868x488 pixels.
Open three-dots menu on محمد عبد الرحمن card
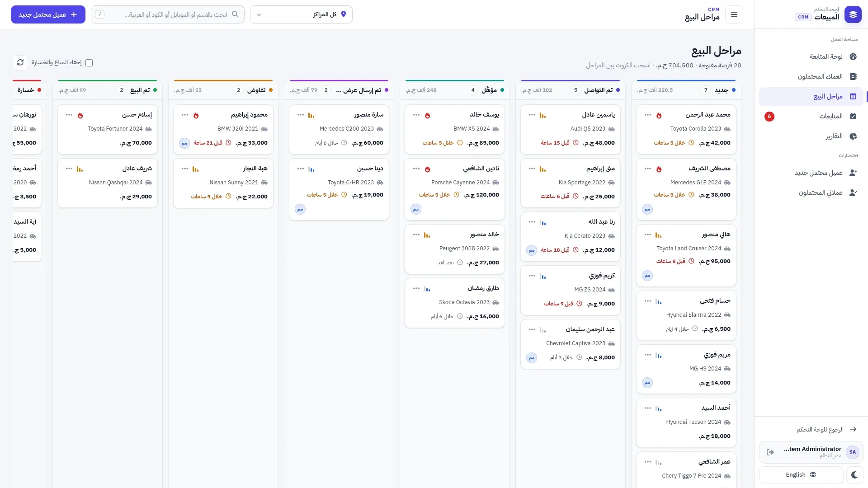648,115
